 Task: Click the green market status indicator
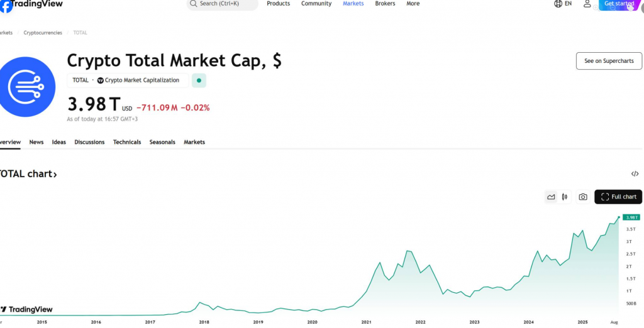click(199, 80)
